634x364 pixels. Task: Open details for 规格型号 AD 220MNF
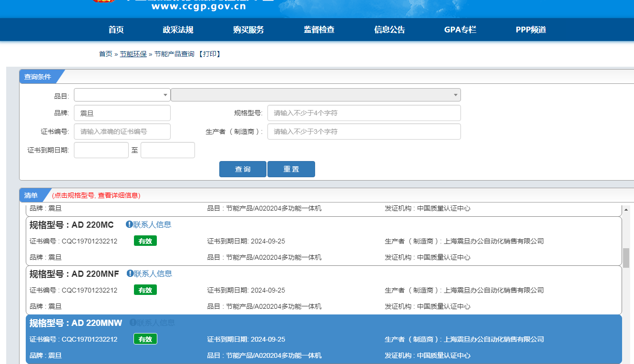(74, 274)
